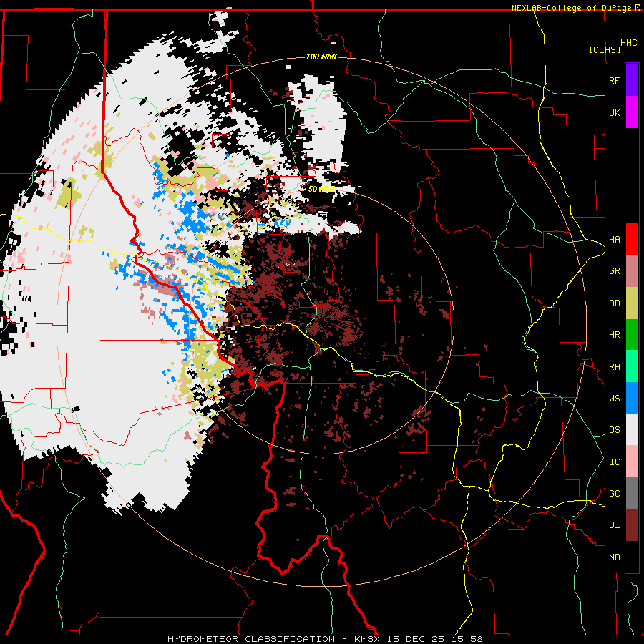Click the RA legend label
Viewport: 644px width, 644px height.
pyautogui.click(x=615, y=367)
